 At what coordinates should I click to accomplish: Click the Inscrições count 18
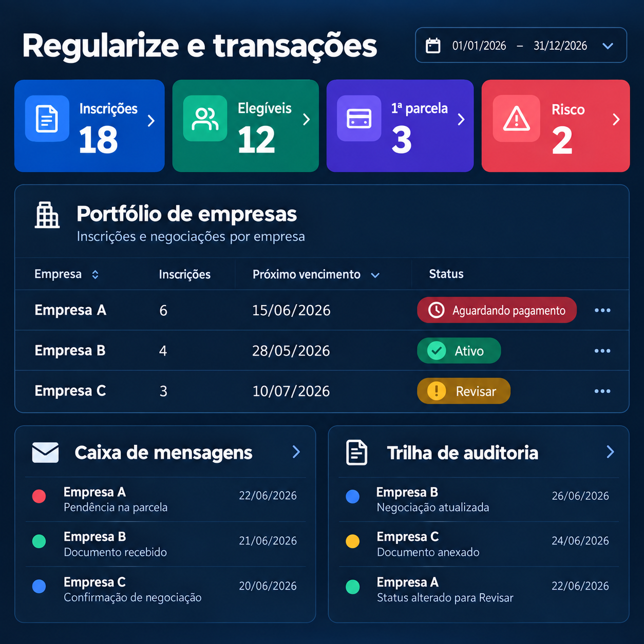click(98, 140)
